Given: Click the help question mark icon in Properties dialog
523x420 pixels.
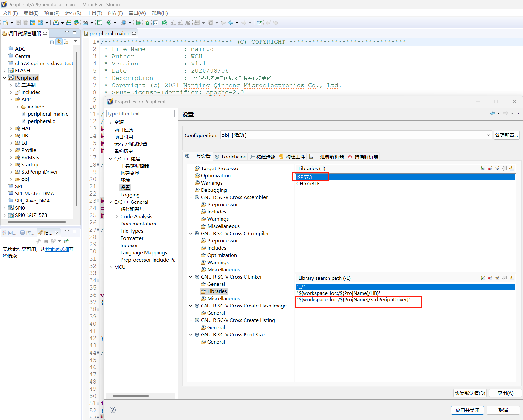Looking at the screenshot, I should 113,410.
